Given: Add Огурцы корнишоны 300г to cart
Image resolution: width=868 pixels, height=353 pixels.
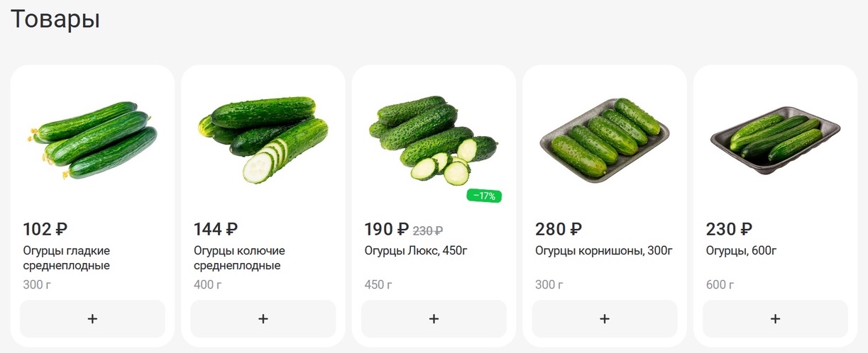Looking at the screenshot, I should click(604, 319).
